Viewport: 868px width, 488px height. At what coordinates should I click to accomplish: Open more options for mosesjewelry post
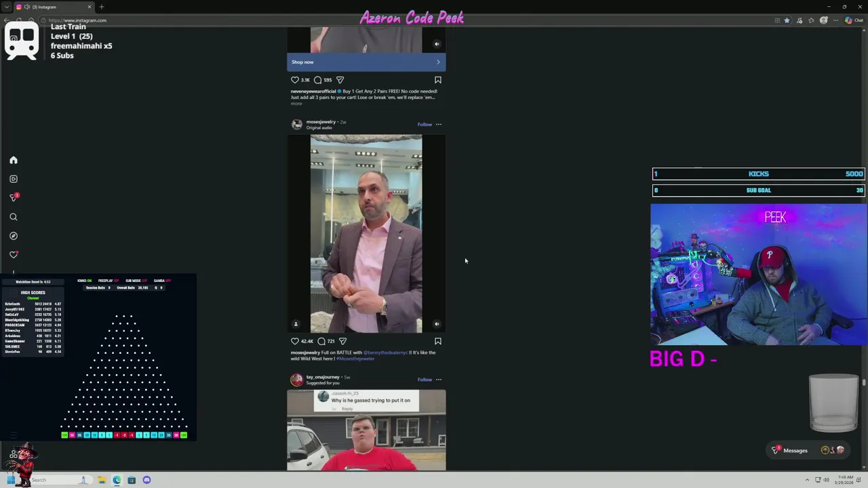pyautogui.click(x=439, y=125)
